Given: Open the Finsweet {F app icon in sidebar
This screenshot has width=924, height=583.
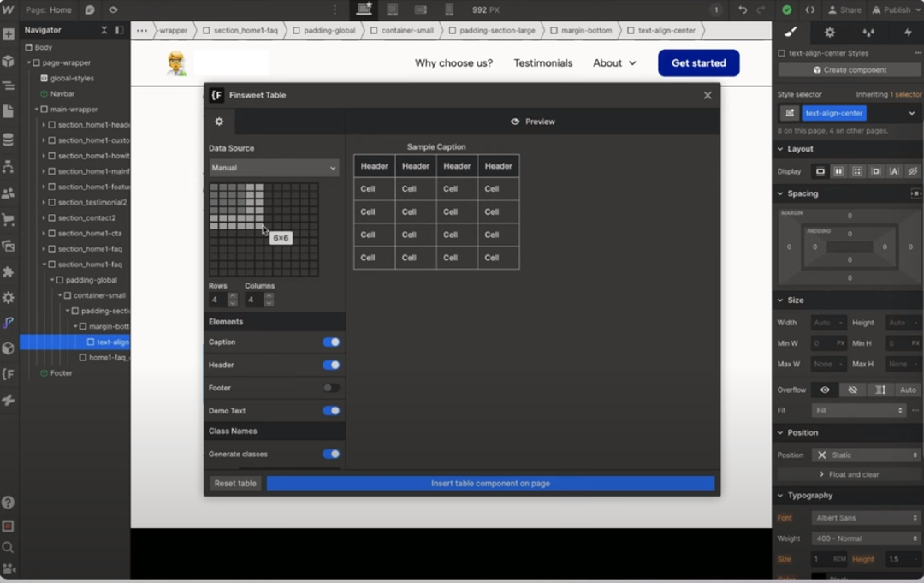Looking at the screenshot, I should [x=9, y=374].
